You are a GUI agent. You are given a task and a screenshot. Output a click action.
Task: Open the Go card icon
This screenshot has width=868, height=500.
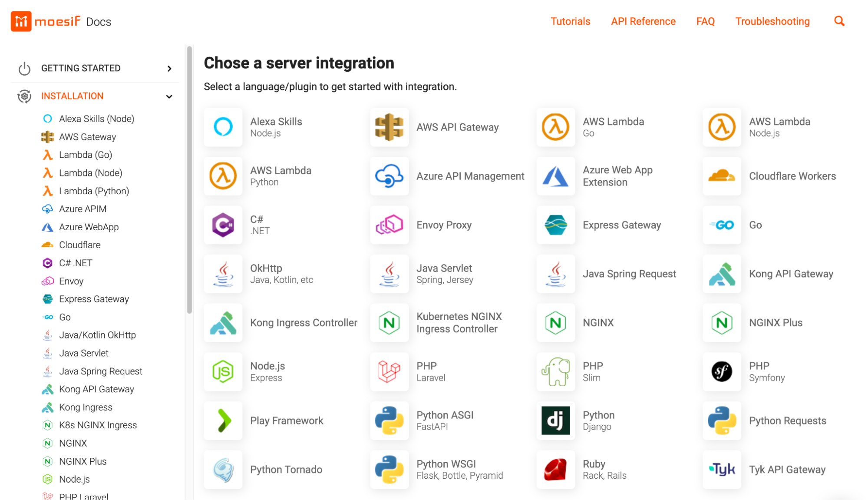722,225
